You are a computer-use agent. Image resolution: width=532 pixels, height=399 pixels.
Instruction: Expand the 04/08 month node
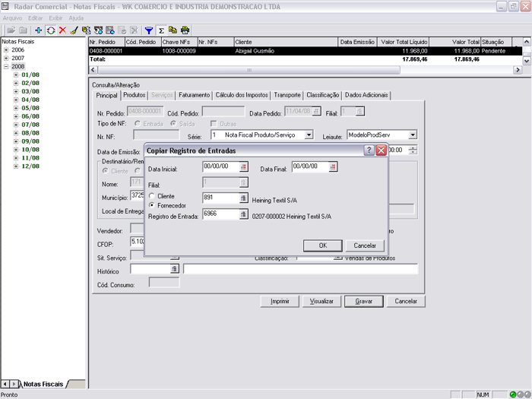[16, 100]
